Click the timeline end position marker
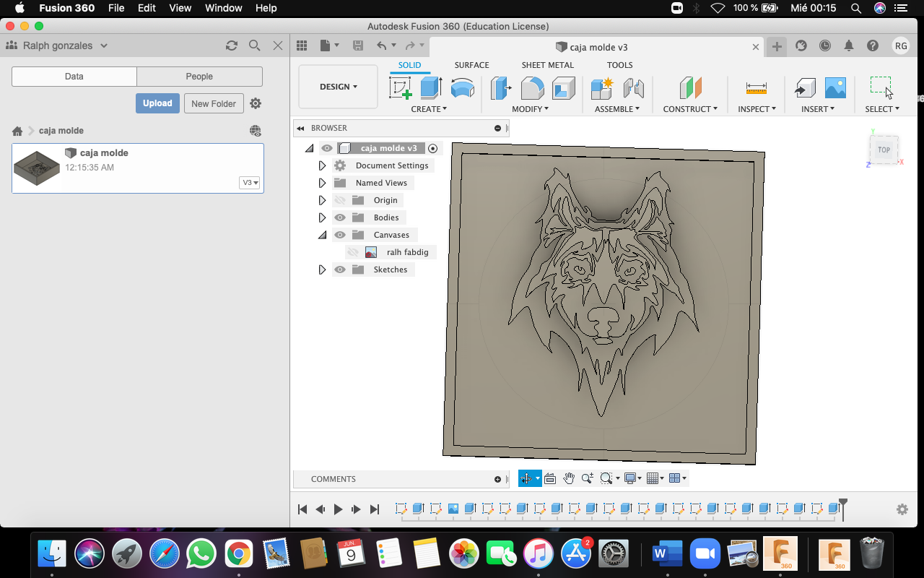The image size is (924, 578). click(x=842, y=504)
